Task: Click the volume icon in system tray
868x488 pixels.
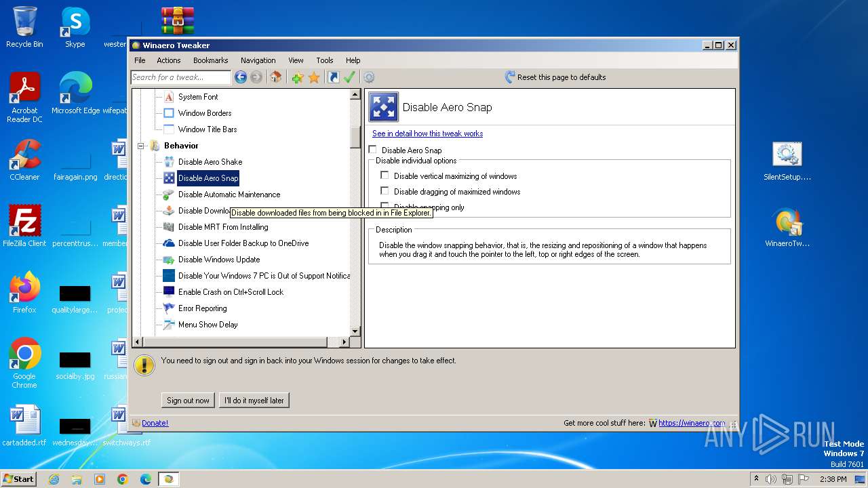Action: pos(771,479)
